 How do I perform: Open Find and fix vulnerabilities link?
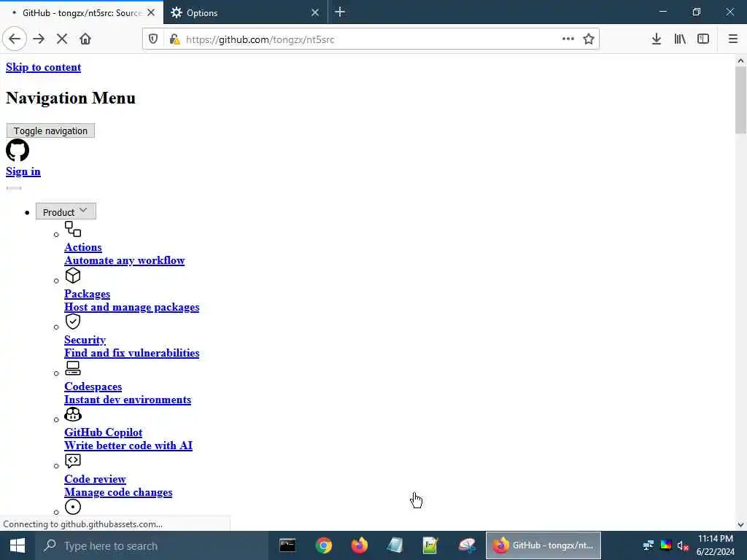[132, 353]
